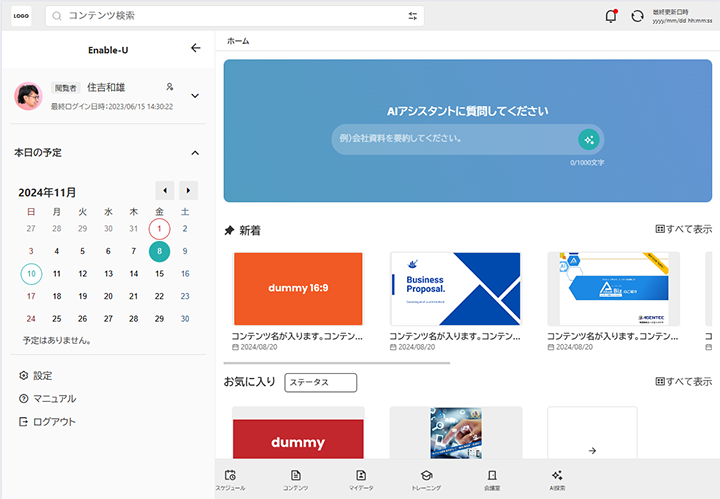Click the Enable-U sidebar title
Image resolution: width=720 pixels, height=499 pixels.
(108, 50)
